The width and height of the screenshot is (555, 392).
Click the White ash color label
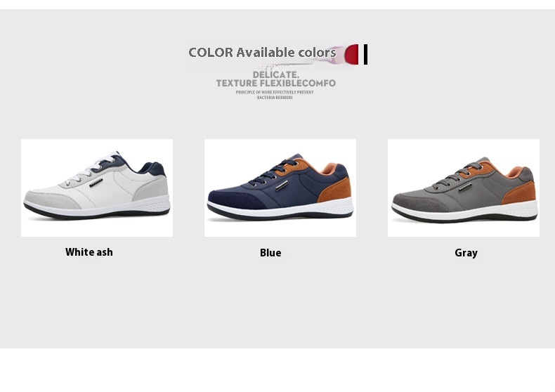click(89, 252)
